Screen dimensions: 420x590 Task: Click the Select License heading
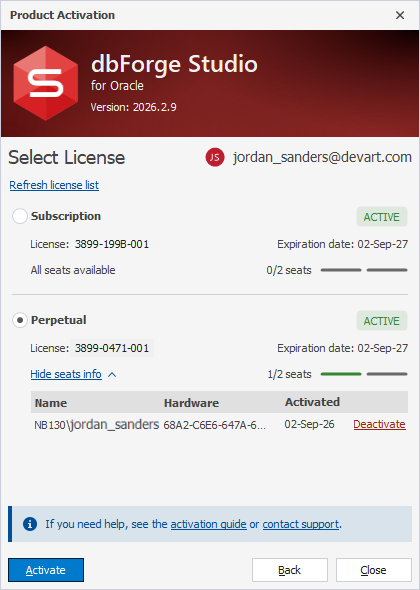point(67,157)
